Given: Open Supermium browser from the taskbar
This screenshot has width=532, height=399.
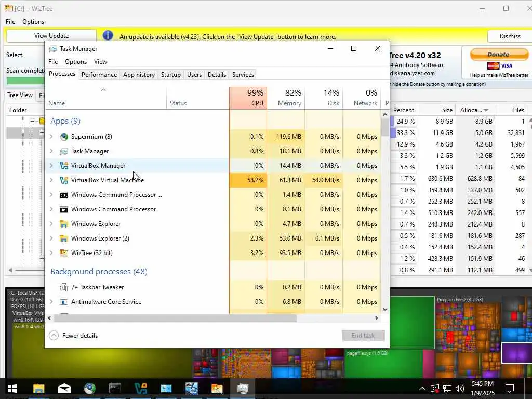Looking at the screenshot, I should (x=89, y=388).
